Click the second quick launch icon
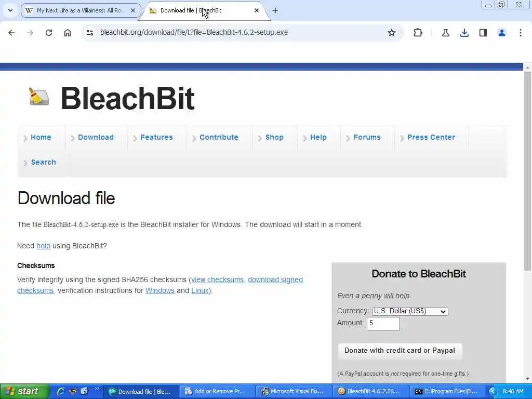 pyautogui.click(x=73, y=391)
